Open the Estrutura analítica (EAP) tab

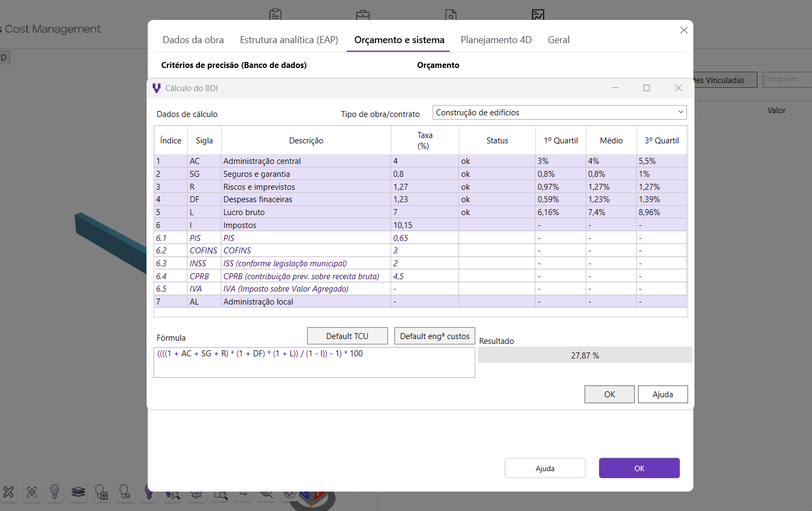[289, 40]
